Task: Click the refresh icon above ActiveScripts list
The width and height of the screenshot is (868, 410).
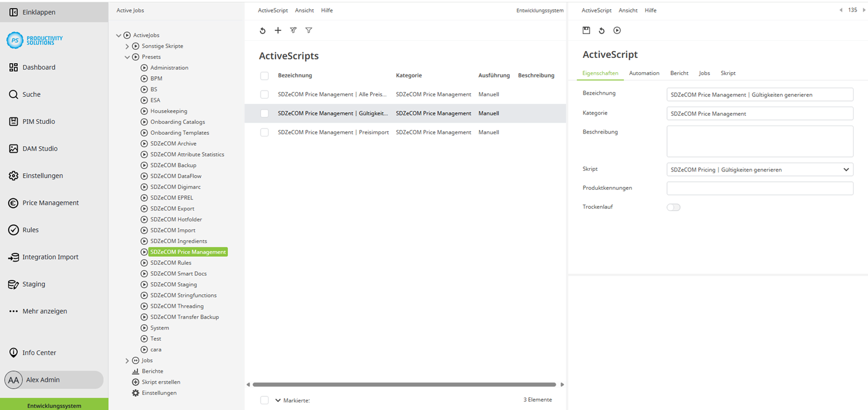Action: click(263, 30)
